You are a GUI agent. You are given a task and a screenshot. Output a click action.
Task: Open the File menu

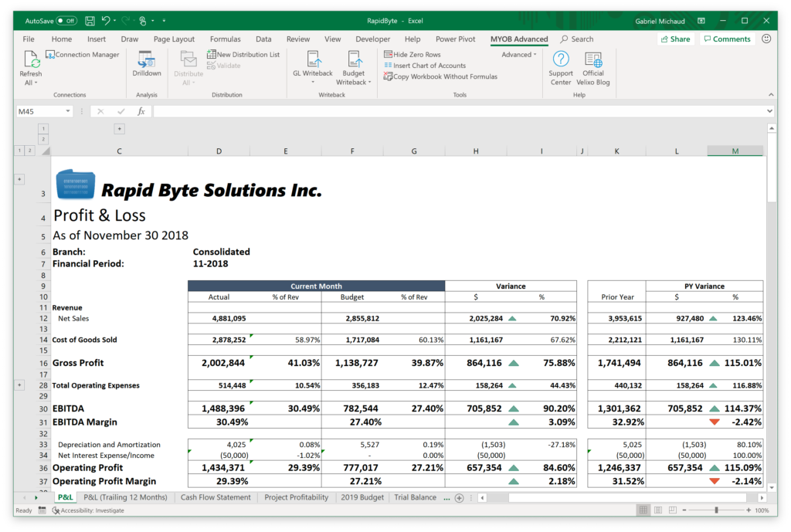pos(29,39)
